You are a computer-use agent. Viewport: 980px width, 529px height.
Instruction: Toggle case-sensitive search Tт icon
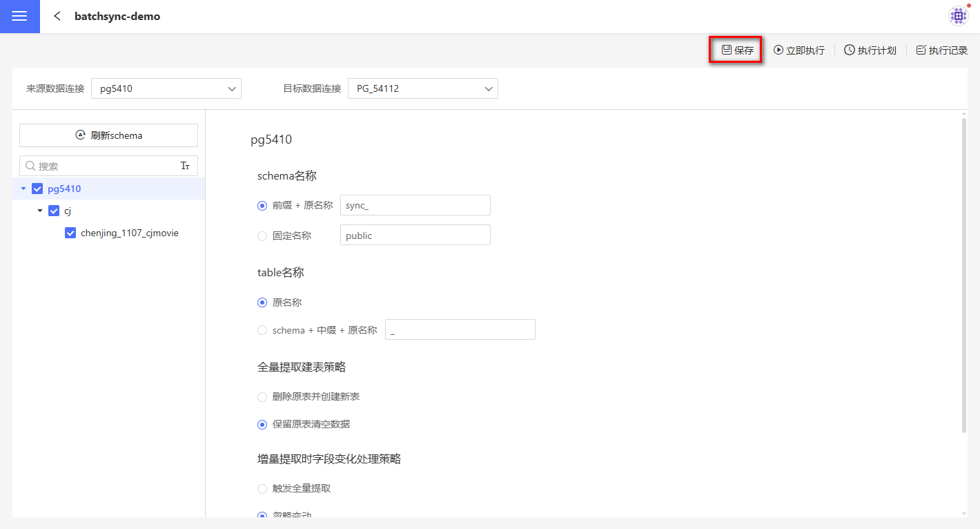[185, 166]
